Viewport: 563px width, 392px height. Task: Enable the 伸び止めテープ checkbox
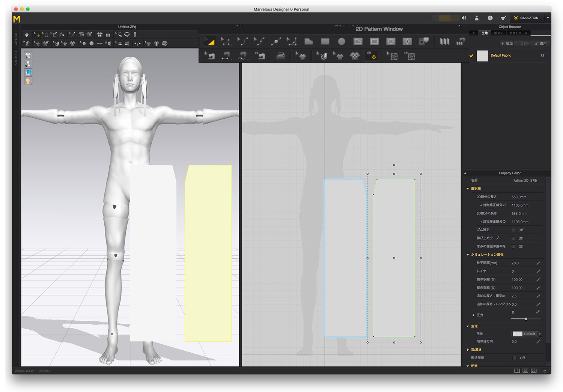click(x=513, y=238)
